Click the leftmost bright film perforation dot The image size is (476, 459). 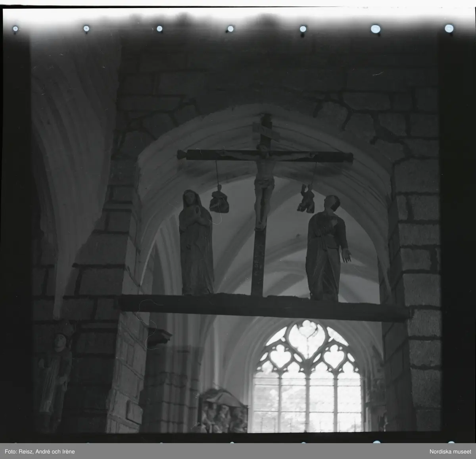click(15, 28)
